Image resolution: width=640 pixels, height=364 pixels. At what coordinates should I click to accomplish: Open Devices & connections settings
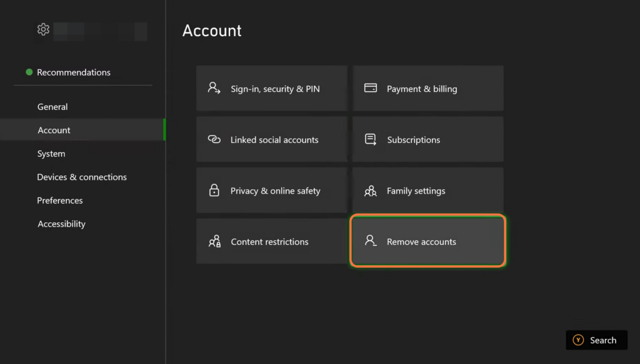83,177
